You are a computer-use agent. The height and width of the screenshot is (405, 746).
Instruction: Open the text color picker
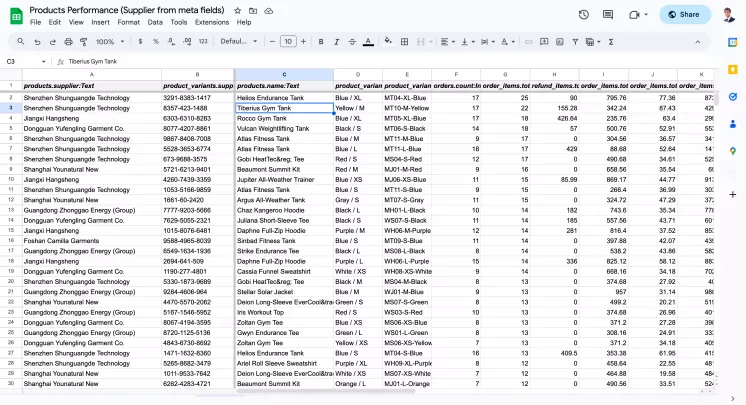pos(368,42)
